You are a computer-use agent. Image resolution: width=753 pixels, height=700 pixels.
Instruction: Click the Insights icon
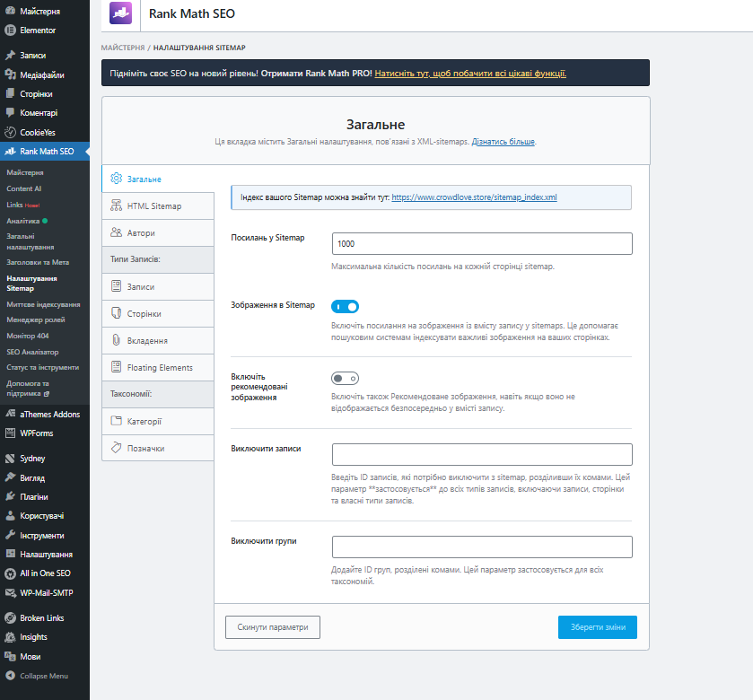click(x=10, y=637)
